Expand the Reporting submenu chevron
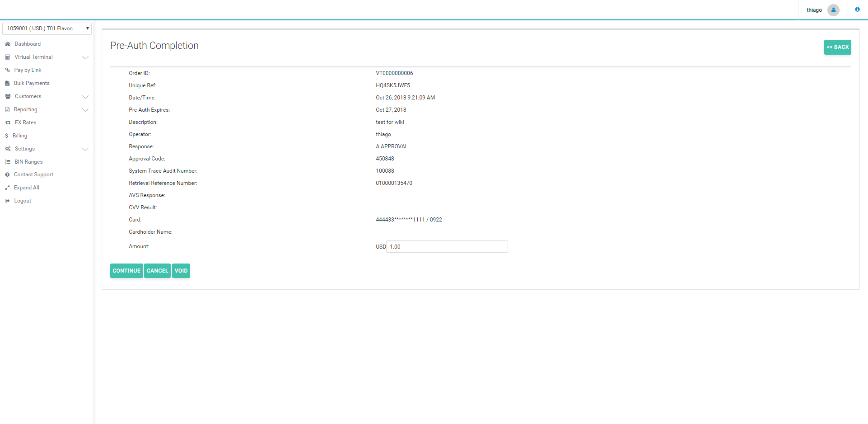The image size is (868, 424). (85, 110)
